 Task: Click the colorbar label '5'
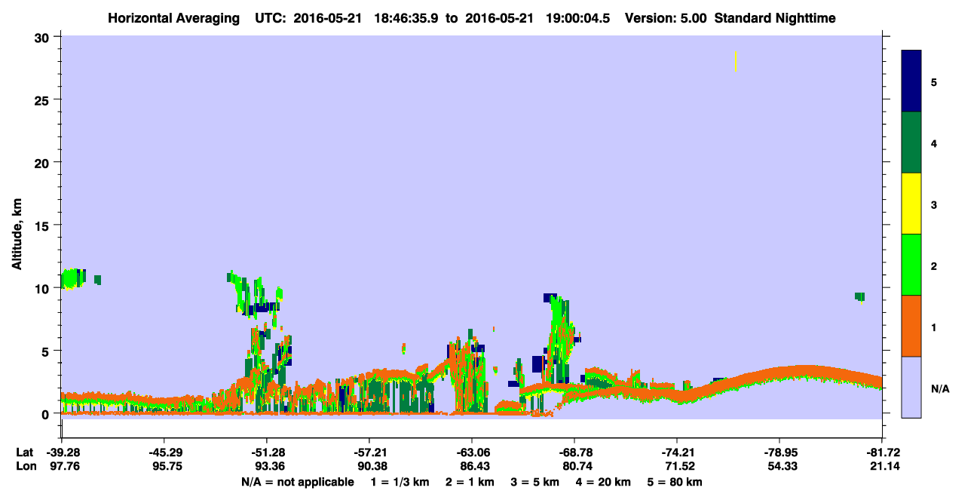click(934, 81)
